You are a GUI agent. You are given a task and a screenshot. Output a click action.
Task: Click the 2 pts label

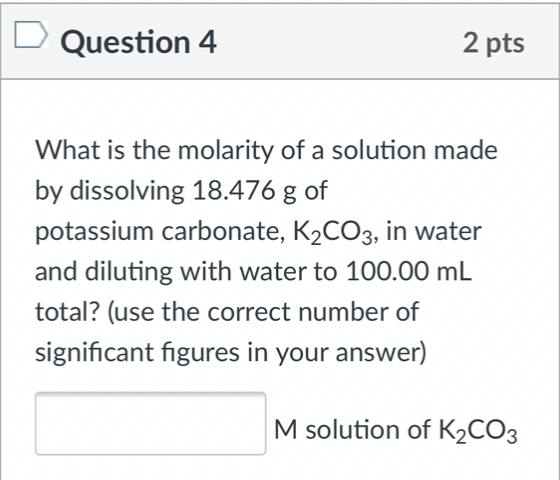click(494, 43)
